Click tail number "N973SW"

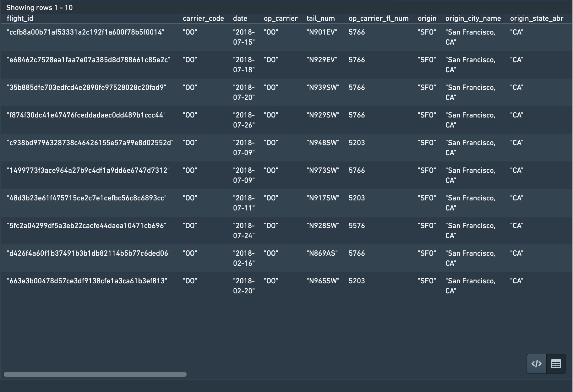click(x=323, y=171)
